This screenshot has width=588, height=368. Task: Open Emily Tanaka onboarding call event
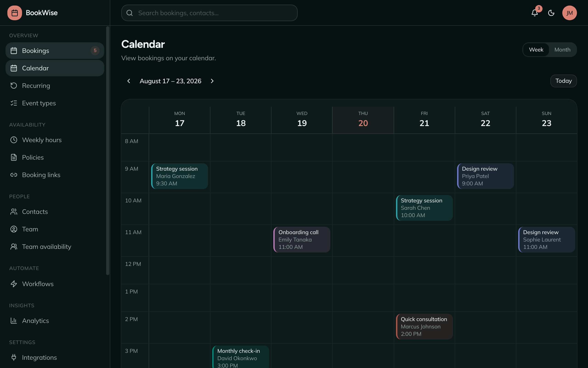point(302,240)
